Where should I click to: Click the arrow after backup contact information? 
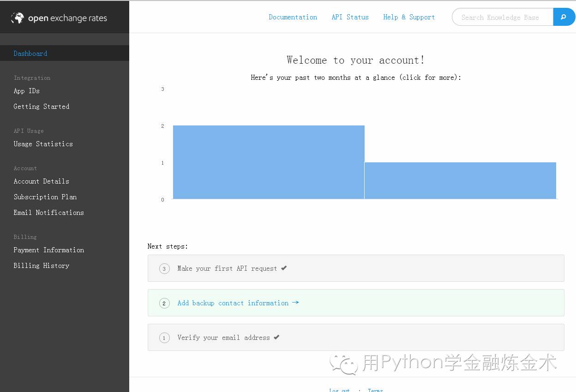(x=295, y=303)
